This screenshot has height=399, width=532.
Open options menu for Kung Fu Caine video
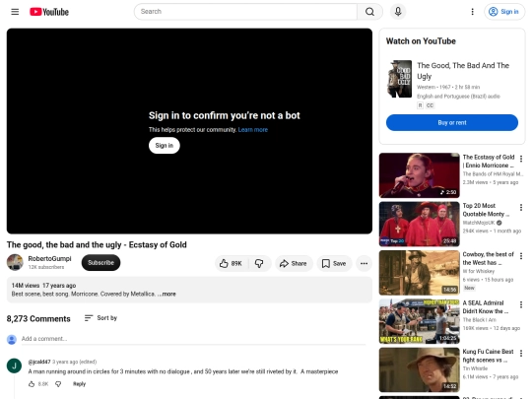click(x=521, y=354)
